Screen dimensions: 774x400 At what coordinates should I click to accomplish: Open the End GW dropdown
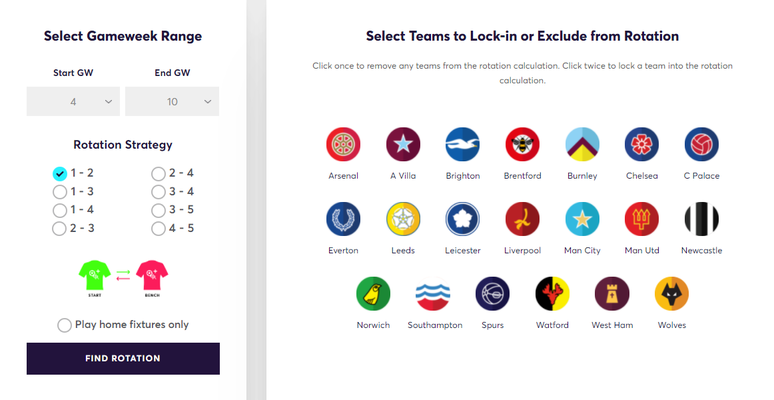point(172,101)
